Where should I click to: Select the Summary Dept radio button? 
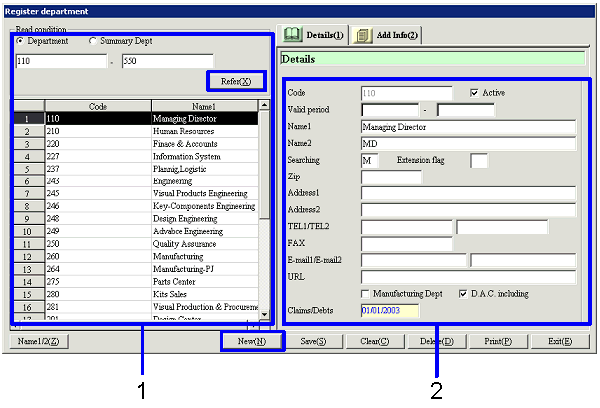[94, 41]
